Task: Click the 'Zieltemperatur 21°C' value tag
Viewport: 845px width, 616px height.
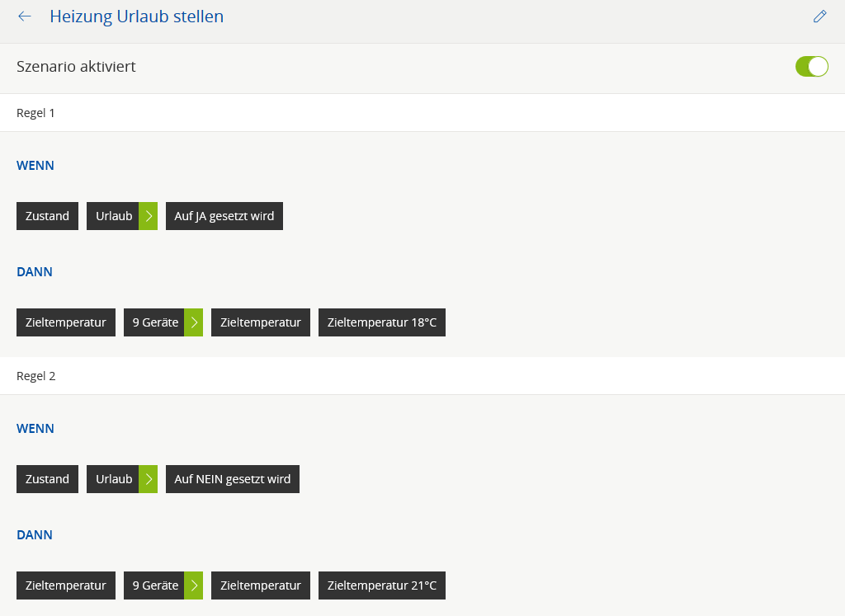Action: point(381,585)
